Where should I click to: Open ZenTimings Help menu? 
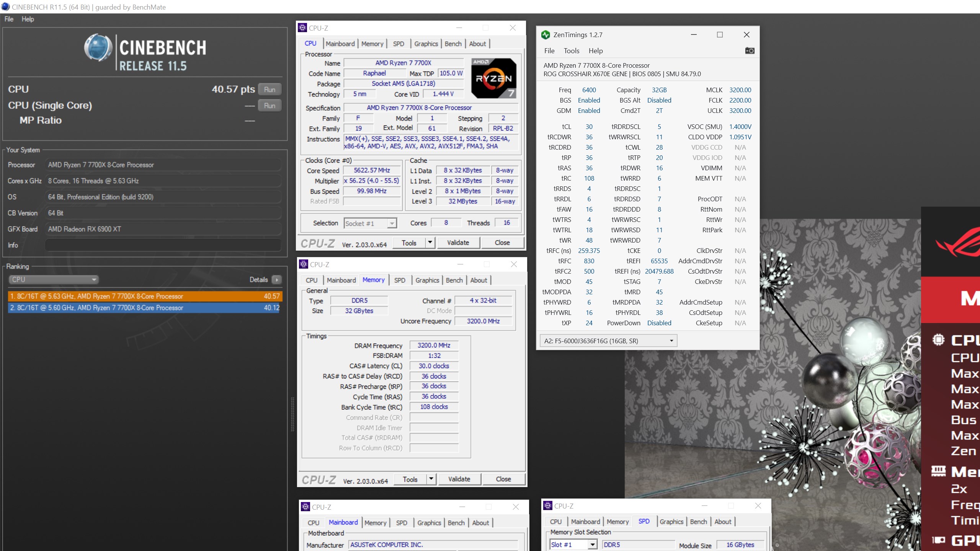point(596,51)
